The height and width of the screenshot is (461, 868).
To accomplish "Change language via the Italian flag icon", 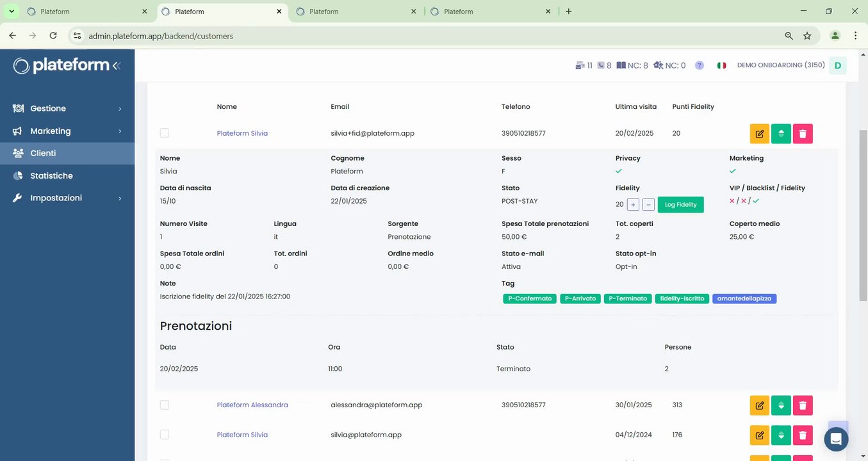I will pyautogui.click(x=721, y=65).
